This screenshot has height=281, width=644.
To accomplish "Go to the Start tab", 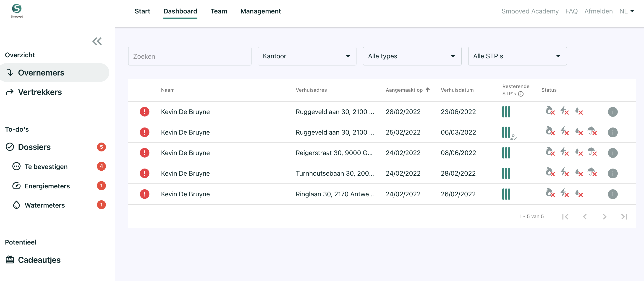I will 142,11.
